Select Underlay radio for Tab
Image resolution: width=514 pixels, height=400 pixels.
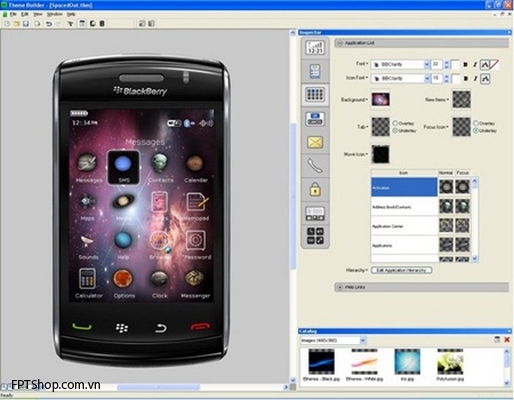point(395,131)
